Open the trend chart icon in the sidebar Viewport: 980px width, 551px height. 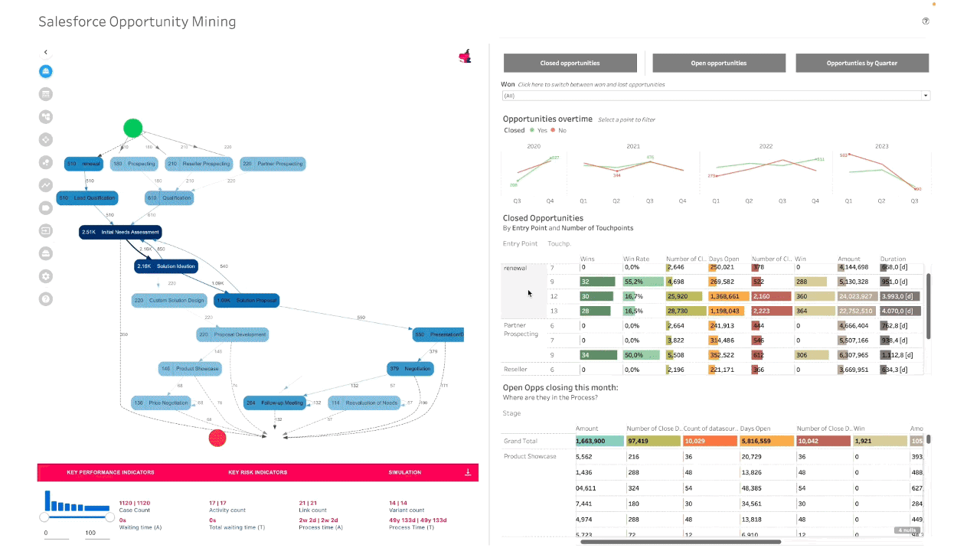click(x=45, y=184)
